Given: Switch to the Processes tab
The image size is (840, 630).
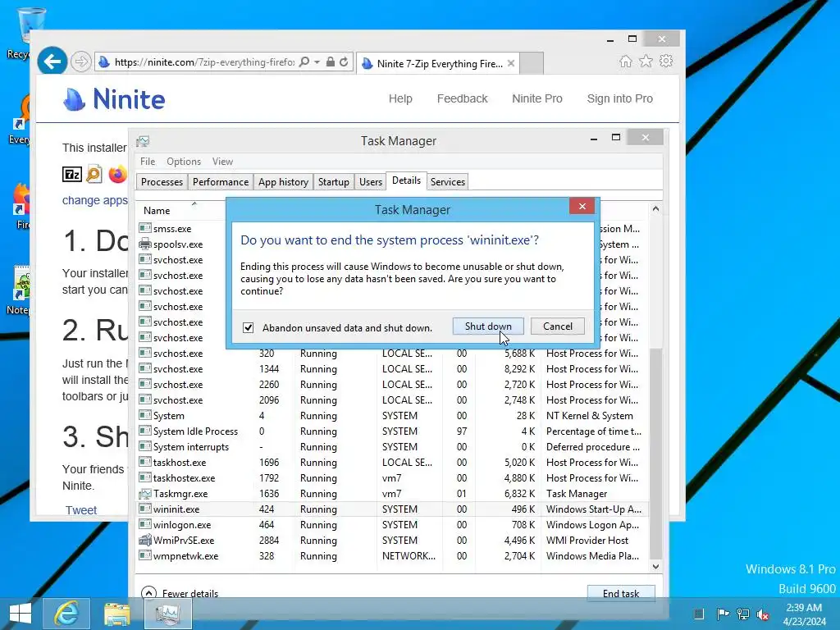Looking at the screenshot, I should [162, 181].
